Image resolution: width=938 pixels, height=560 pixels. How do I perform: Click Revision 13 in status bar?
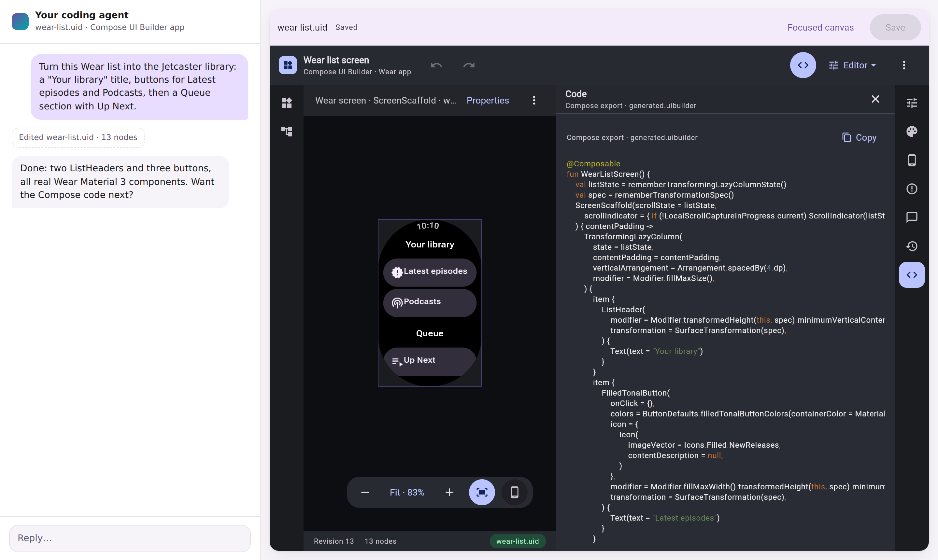pyautogui.click(x=334, y=541)
